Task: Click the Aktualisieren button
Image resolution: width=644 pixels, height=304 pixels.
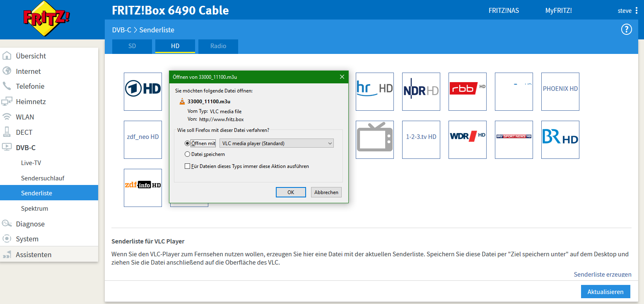Action: (605, 292)
